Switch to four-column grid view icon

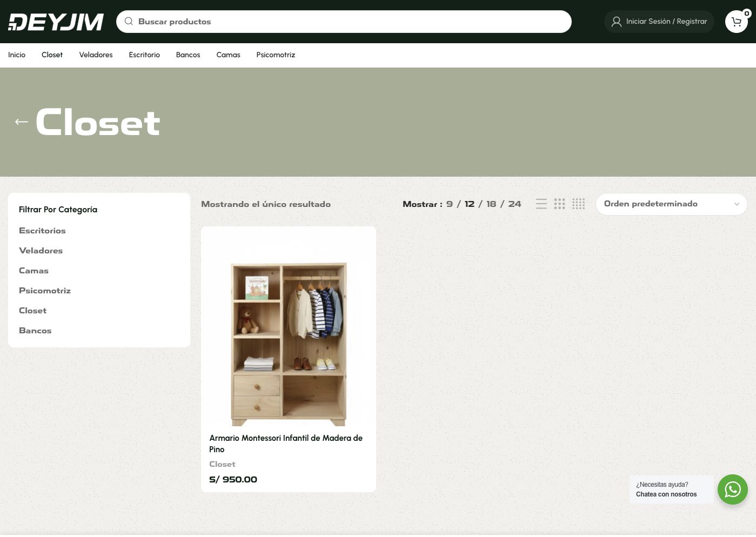pyautogui.click(x=579, y=204)
